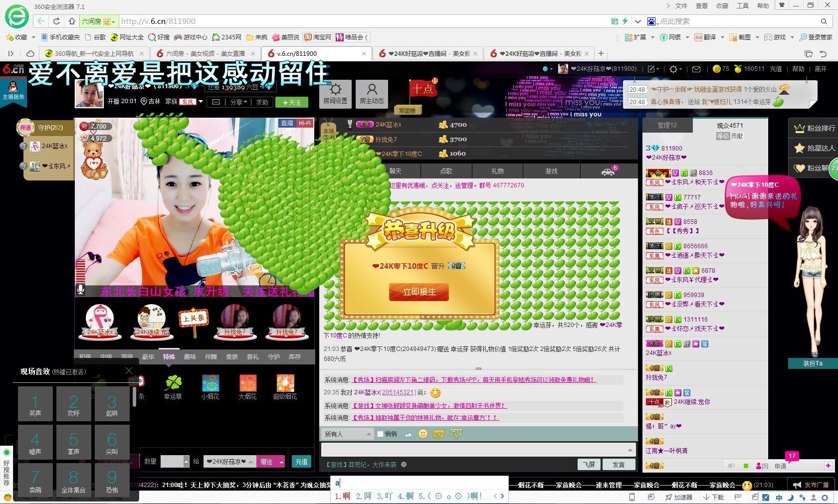Click the 飞屏 fly-screen button
This screenshot has width=838, height=504.
pyautogui.click(x=589, y=465)
